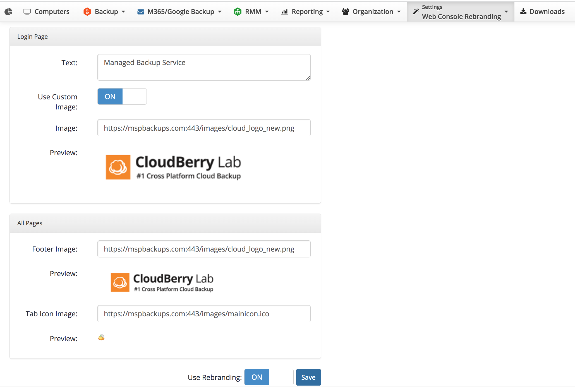This screenshot has height=392, width=575.
Task: Expand the Reporting dropdown arrow
Action: pyautogui.click(x=328, y=12)
